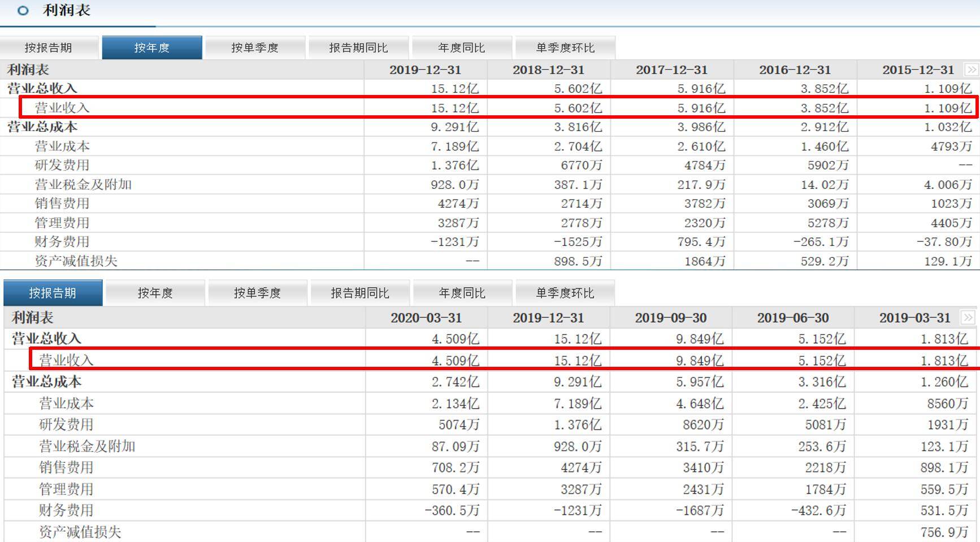Click 研发费用 row label in upper table
Image resolution: width=980 pixels, height=542 pixels.
click(x=62, y=165)
